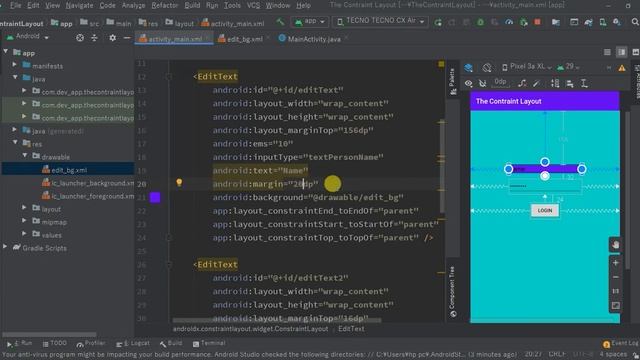Open the Pixel 3a XL device dropdown

tap(527, 67)
